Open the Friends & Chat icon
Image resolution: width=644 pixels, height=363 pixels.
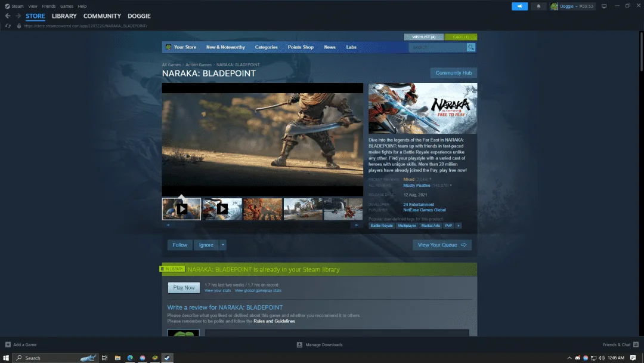click(x=636, y=344)
